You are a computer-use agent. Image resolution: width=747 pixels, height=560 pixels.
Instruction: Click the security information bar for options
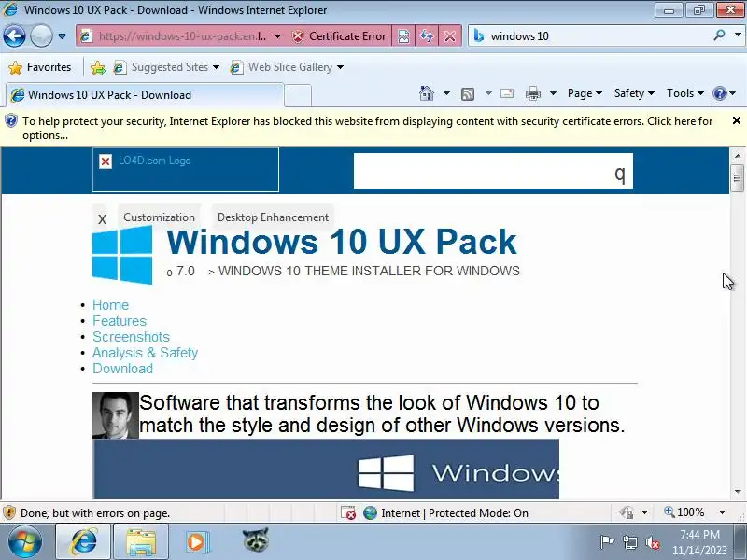coord(367,128)
